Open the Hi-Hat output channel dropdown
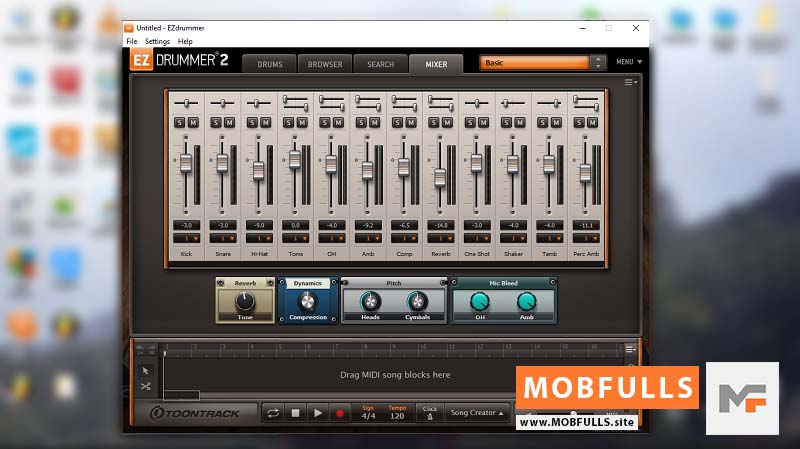 [x=259, y=238]
